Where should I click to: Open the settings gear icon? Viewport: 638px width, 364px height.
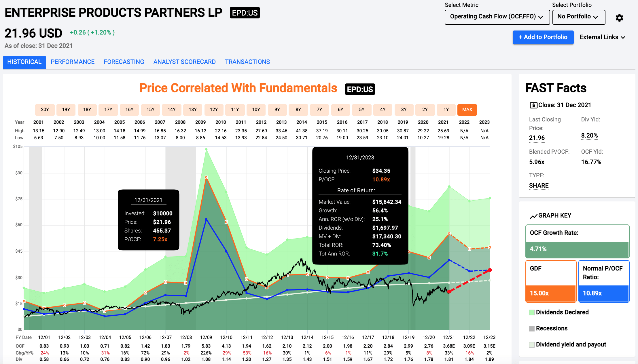coord(619,18)
